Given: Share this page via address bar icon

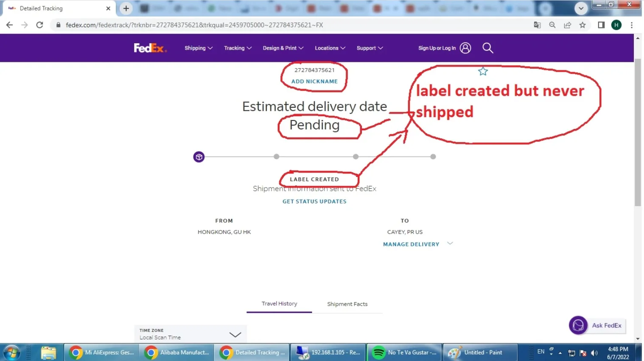Looking at the screenshot, I should click(x=567, y=25).
